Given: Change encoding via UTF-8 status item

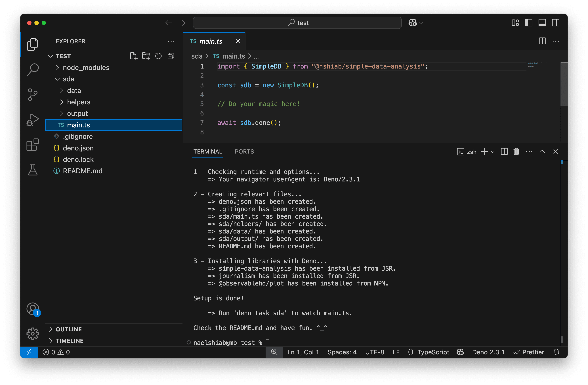Looking at the screenshot, I should (x=375, y=352).
